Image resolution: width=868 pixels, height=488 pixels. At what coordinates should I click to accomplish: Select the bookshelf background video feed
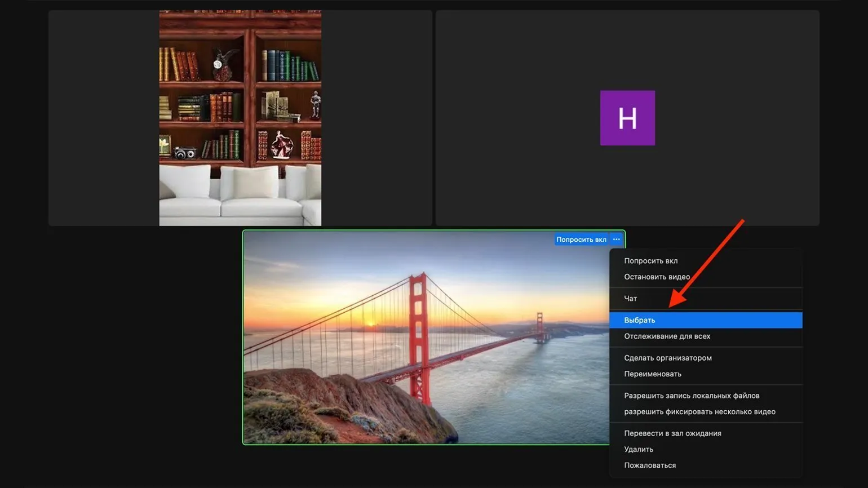[x=240, y=118]
